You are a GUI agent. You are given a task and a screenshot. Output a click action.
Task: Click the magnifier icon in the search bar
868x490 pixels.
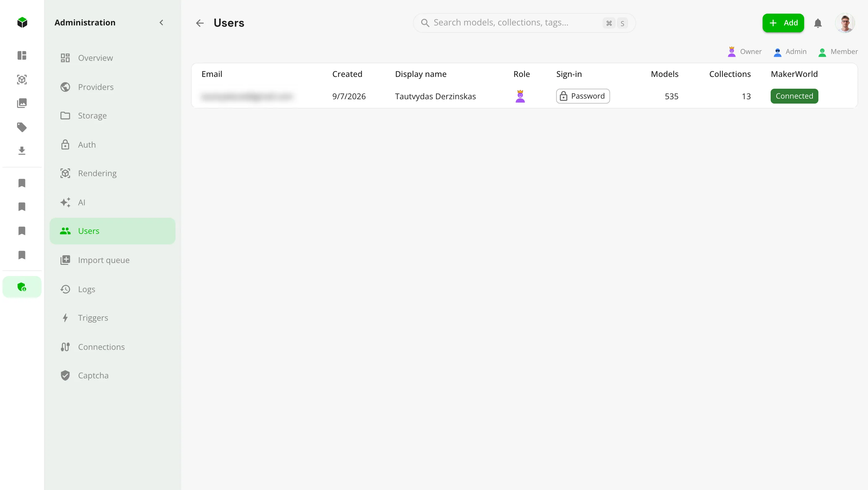425,23
